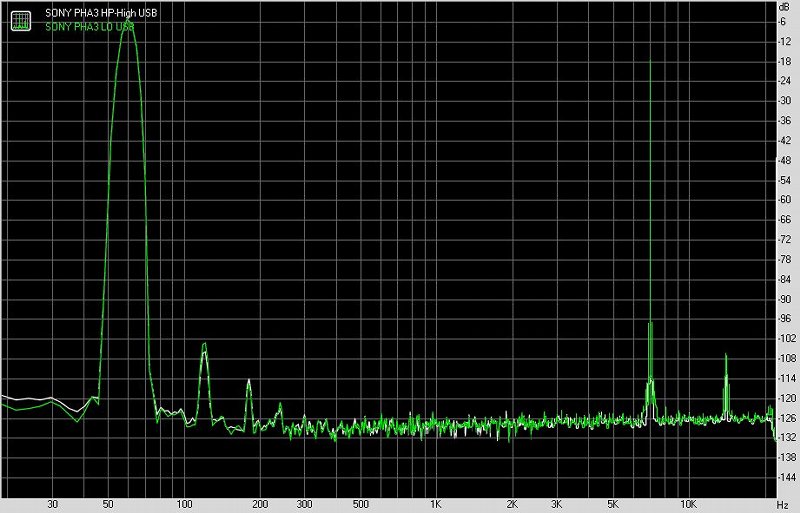800x513 pixels.
Task: Click the Hz label on the frequency axis
Action: click(x=783, y=505)
